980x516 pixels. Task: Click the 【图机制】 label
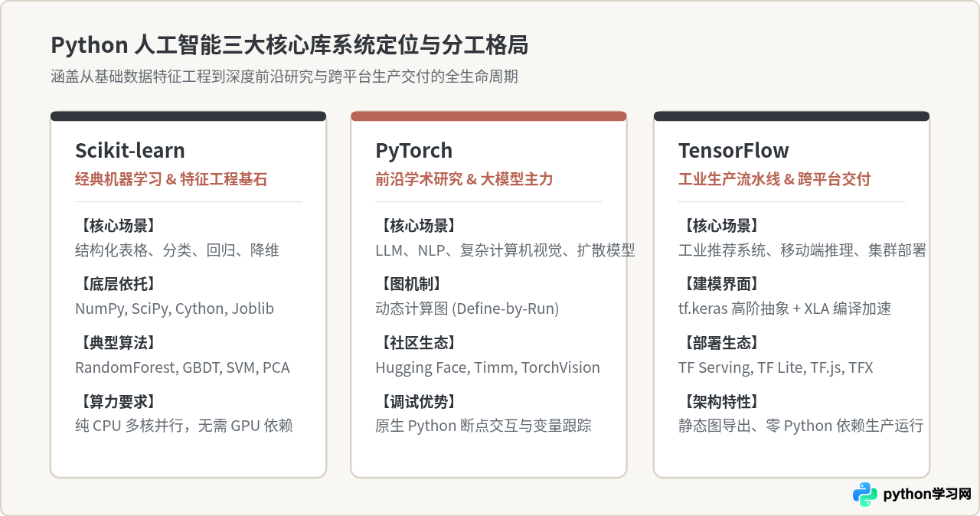click(410, 284)
